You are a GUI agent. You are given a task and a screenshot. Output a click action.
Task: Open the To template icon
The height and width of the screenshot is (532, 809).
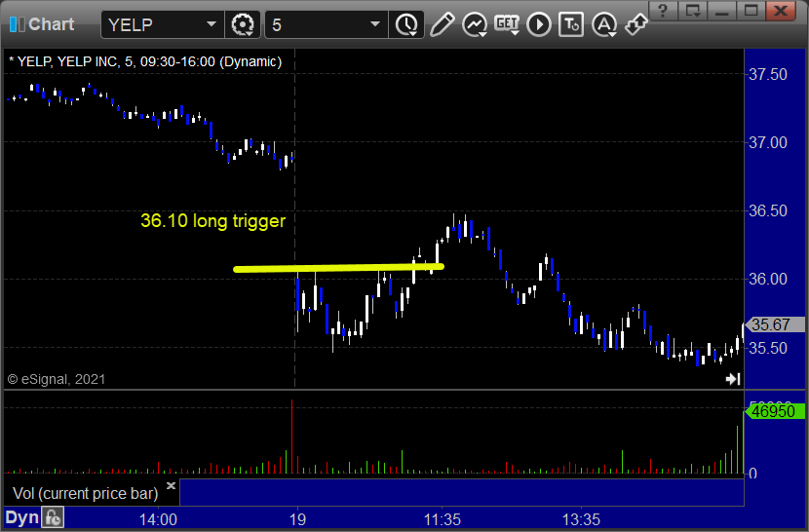[x=571, y=24]
